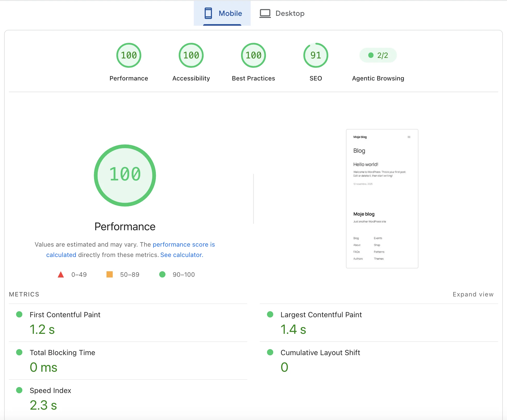507x420 pixels.
Task: Open the Best Practices score gauge
Action: (x=253, y=55)
